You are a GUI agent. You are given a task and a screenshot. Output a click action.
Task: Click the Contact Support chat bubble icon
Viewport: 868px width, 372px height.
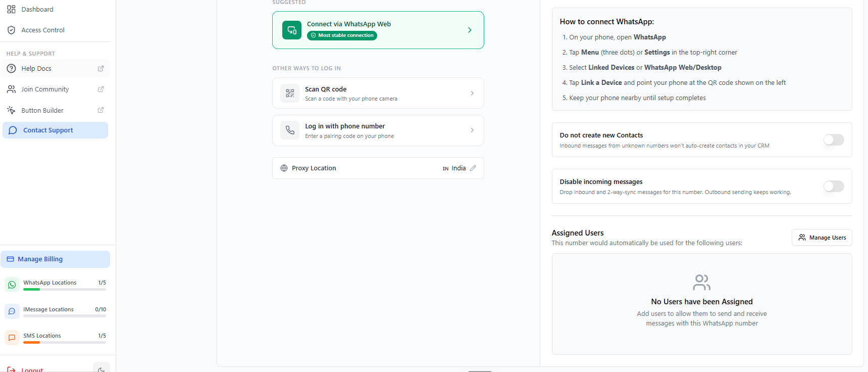coord(13,130)
